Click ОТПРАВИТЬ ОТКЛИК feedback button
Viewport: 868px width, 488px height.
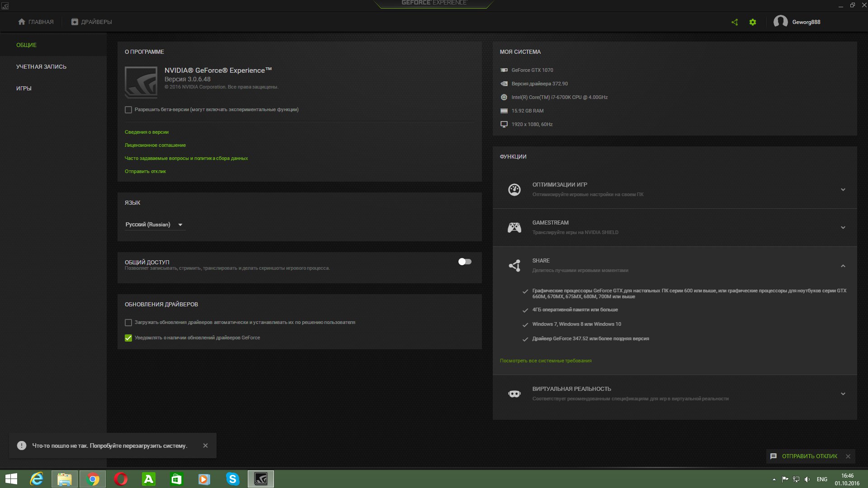coord(809,456)
